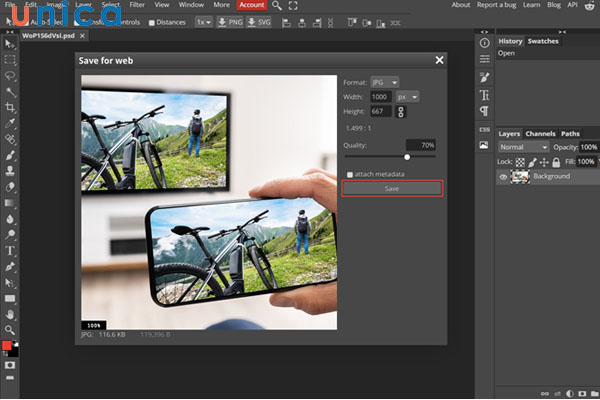Open the brush settings panel icon

pos(484,77)
